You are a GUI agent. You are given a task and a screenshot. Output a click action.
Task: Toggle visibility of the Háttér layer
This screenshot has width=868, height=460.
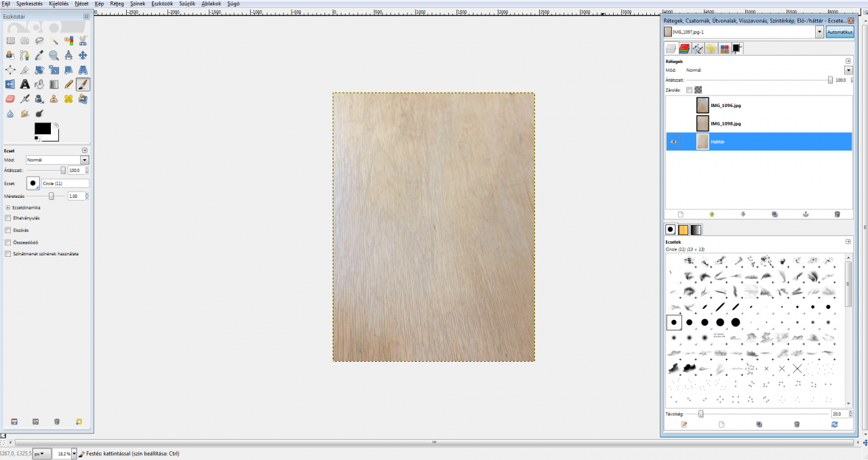tap(674, 142)
